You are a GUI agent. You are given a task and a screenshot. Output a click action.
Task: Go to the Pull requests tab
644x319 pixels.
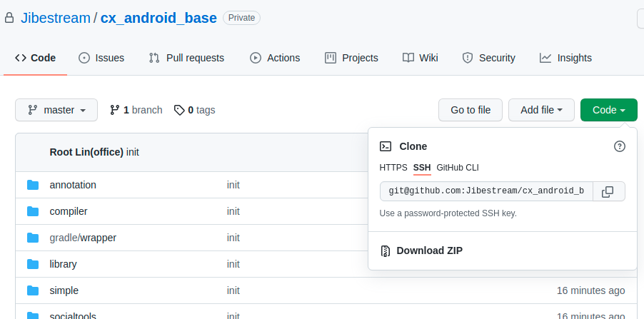pyautogui.click(x=186, y=58)
